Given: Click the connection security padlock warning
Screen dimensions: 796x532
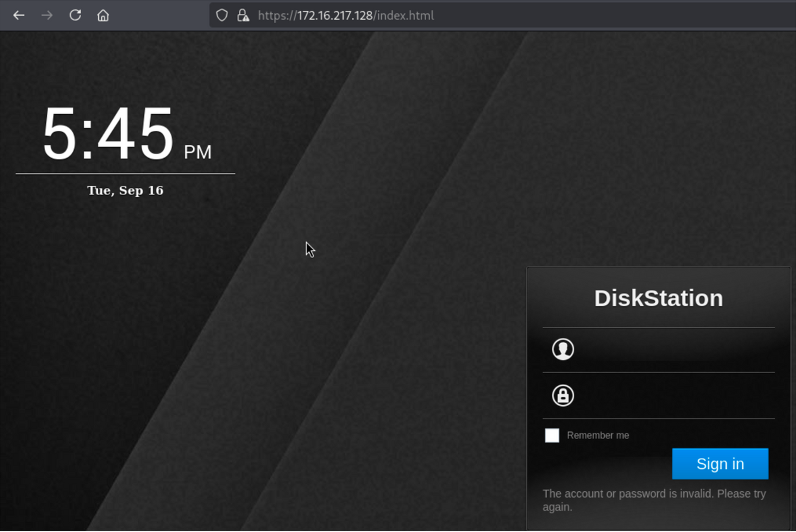Looking at the screenshot, I should point(243,15).
